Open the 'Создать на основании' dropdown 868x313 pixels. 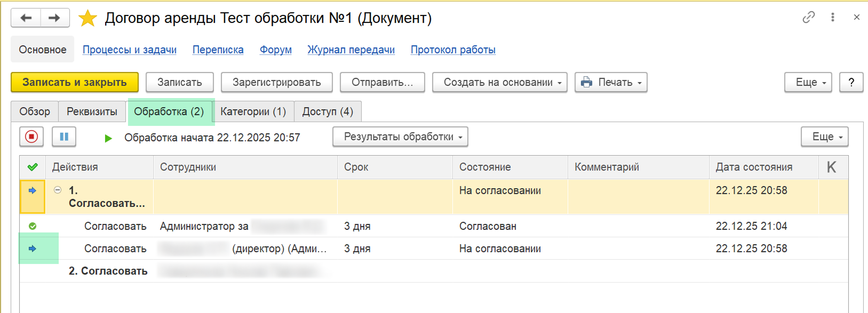pos(499,83)
